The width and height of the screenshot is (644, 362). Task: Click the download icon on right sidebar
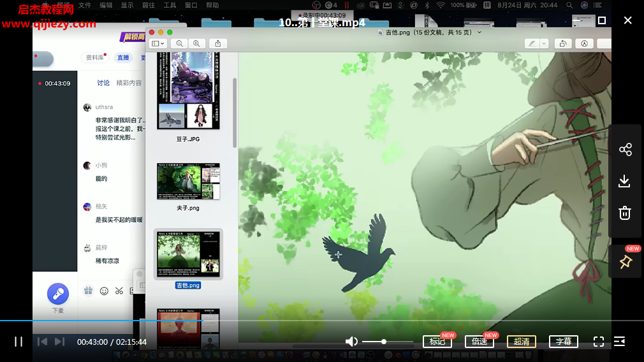pos(625,181)
